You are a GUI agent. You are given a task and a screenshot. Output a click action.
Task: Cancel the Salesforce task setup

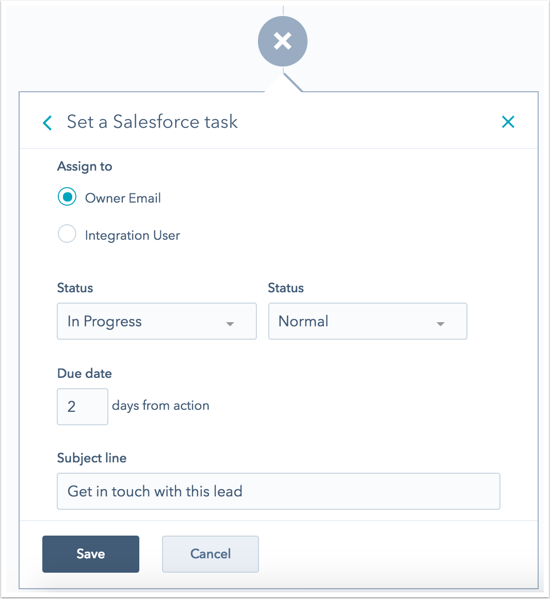click(x=210, y=554)
